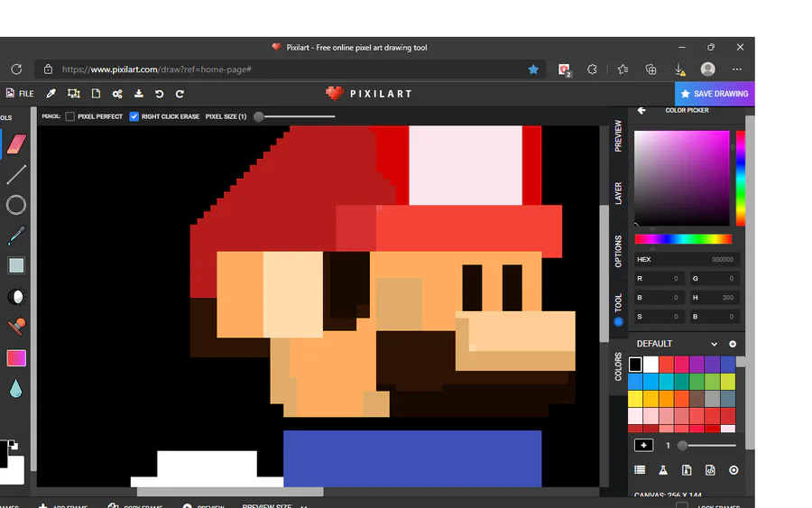Click the vertical rainbow hue strip
Image resolution: width=812 pixels, height=508 pixels.
point(741,178)
